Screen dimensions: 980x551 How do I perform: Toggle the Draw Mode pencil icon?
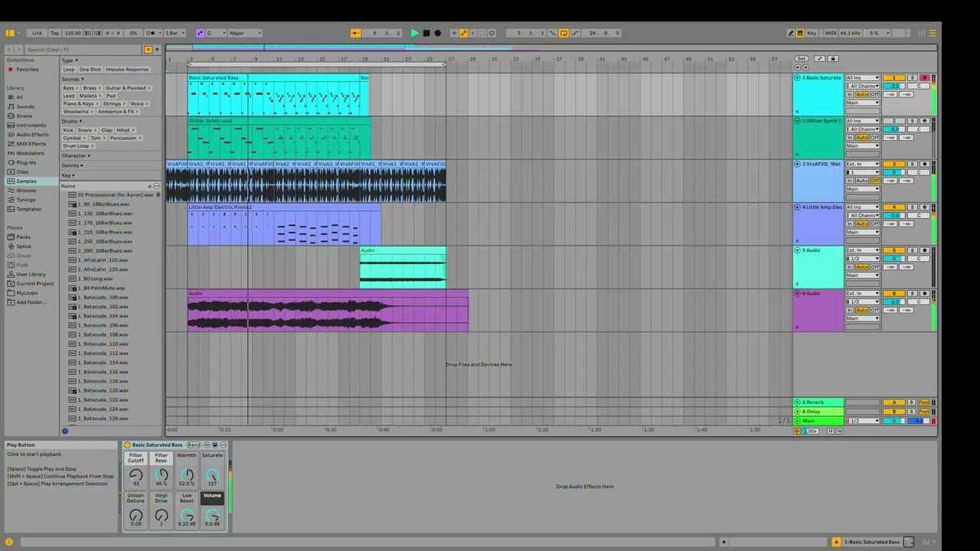pos(791,33)
